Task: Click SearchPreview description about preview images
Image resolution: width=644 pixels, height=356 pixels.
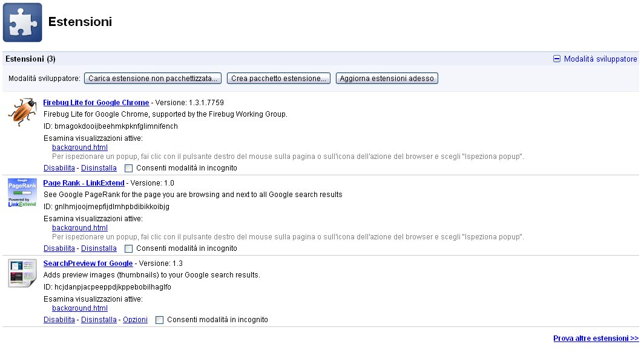Action: tap(151, 275)
